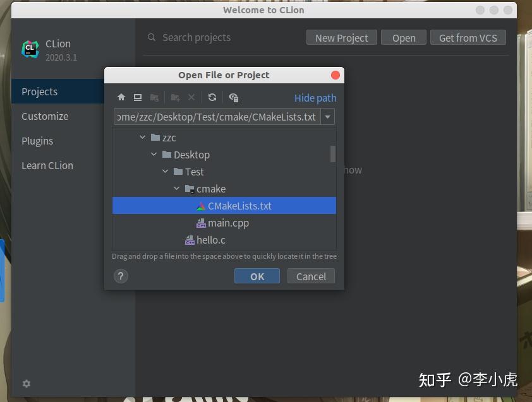This screenshot has width=532, height=402.
Task: Click Get from VCS button
Action: pos(468,38)
